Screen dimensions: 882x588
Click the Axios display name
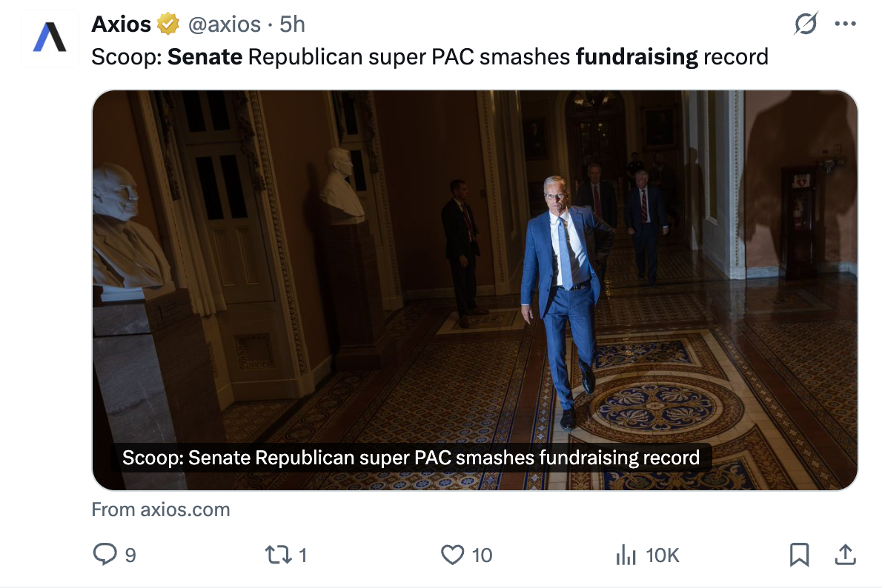coord(122,24)
